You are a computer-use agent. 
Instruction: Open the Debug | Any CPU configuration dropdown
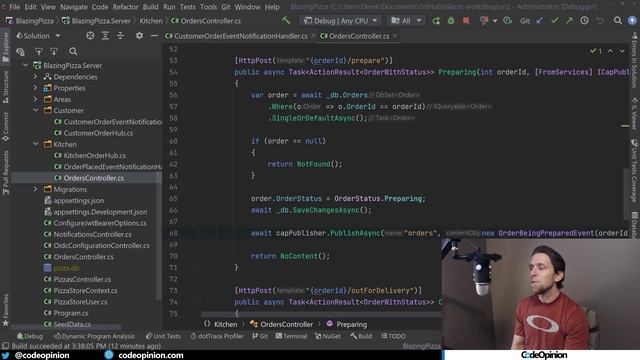340,20
